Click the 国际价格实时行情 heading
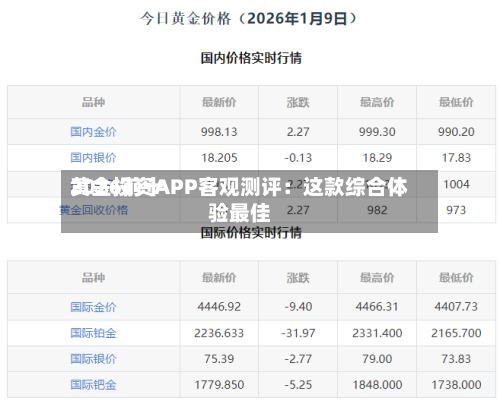The width and height of the screenshot is (500, 404). coord(251,232)
